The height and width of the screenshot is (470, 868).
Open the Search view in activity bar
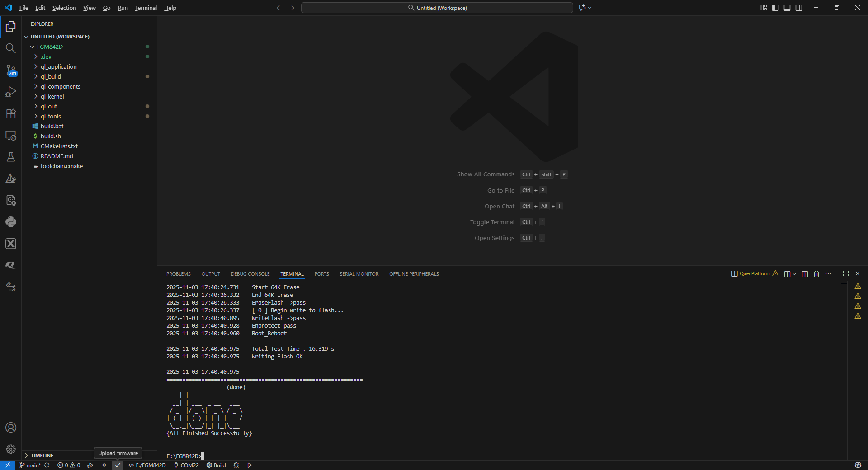click(x=11, y=48)
